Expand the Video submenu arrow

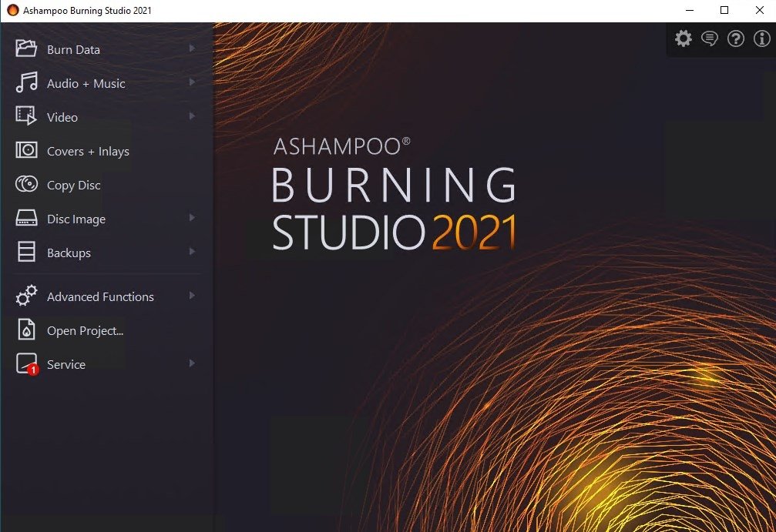click(192, 115)
